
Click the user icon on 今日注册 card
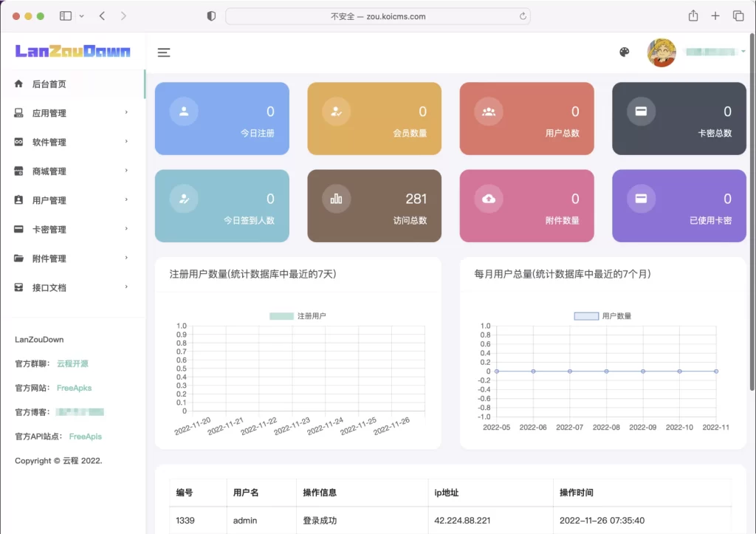coord(183,110)
